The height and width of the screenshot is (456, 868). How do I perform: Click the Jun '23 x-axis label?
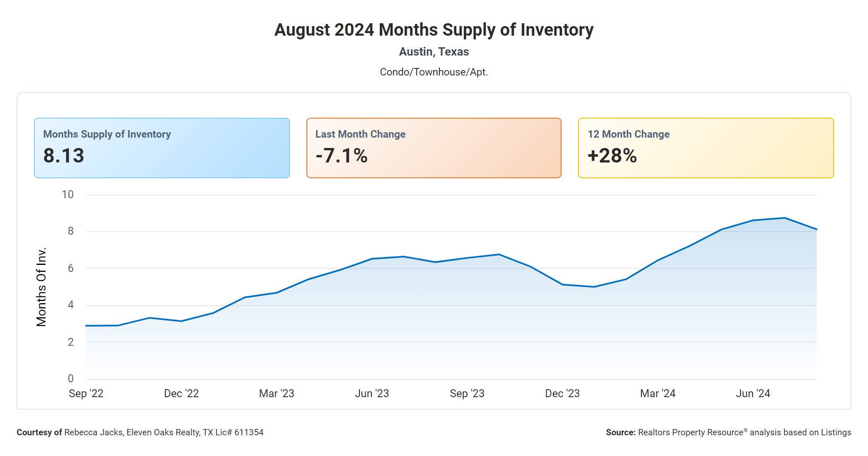click(372, 393)
